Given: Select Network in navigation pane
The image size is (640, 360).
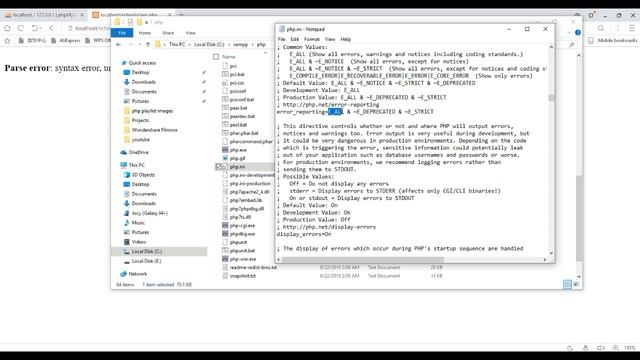Looking at the screenshot, I should tap(138, 274).
